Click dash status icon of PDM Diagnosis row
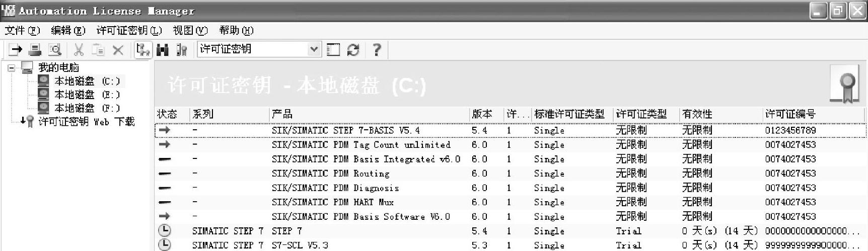This screenshot has height=251, width=868. tap(164, 188)
